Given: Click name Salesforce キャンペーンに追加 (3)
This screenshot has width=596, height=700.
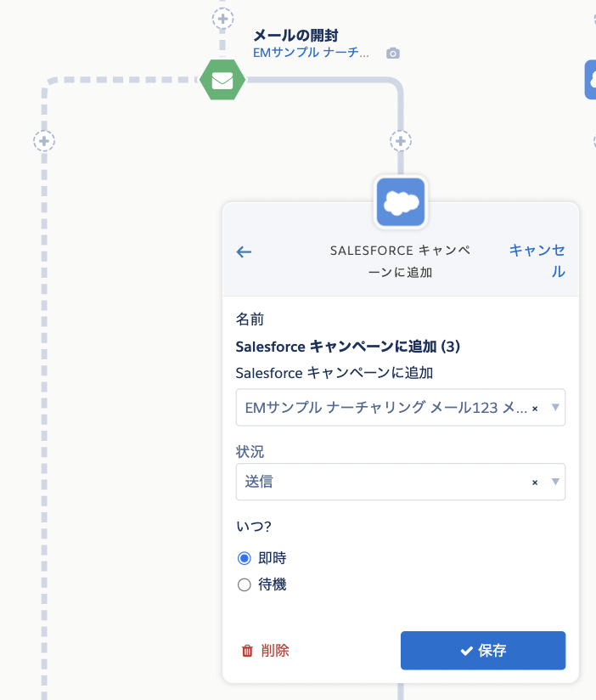Looking at the screenshot, I should [x=348, y=347].
